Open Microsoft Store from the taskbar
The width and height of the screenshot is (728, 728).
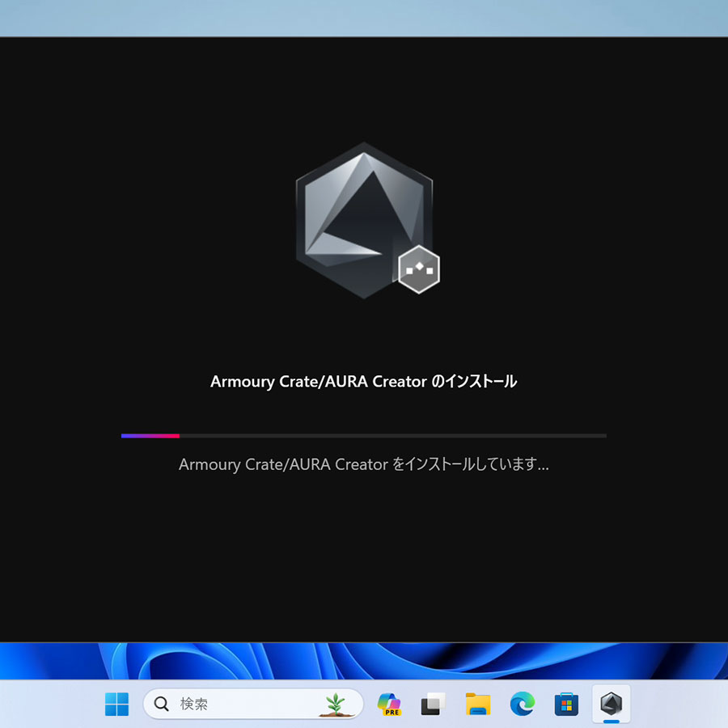tap(566, 704)
